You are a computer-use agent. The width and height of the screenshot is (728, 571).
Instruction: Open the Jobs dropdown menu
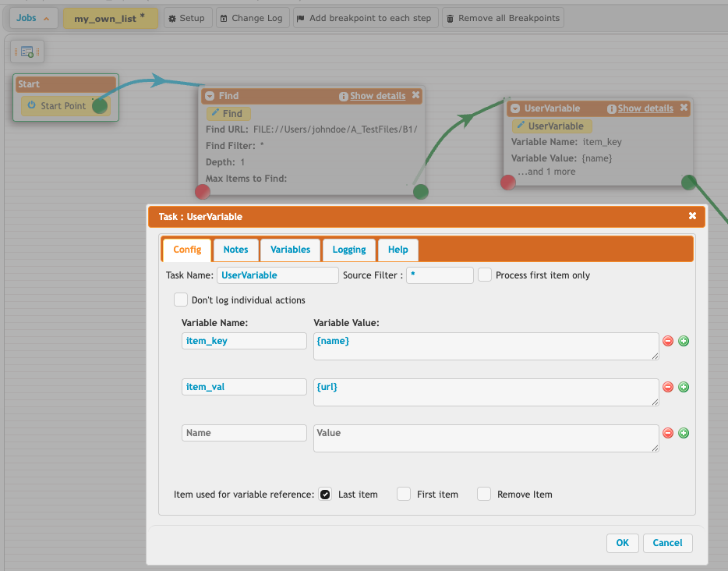tap(33, 18)
